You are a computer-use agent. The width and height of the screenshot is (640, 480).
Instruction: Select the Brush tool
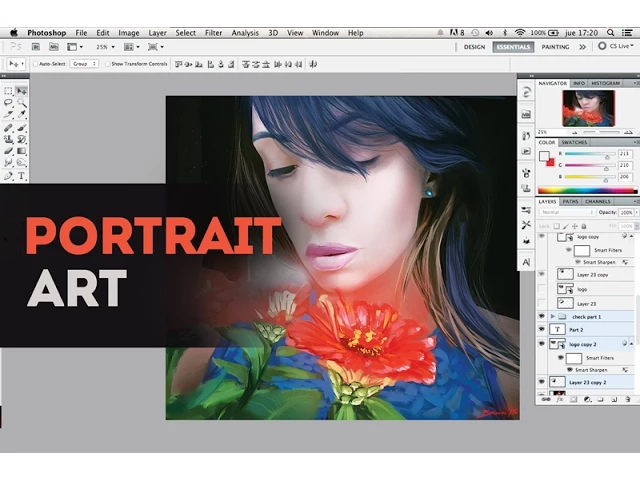(x=22, y=128)
